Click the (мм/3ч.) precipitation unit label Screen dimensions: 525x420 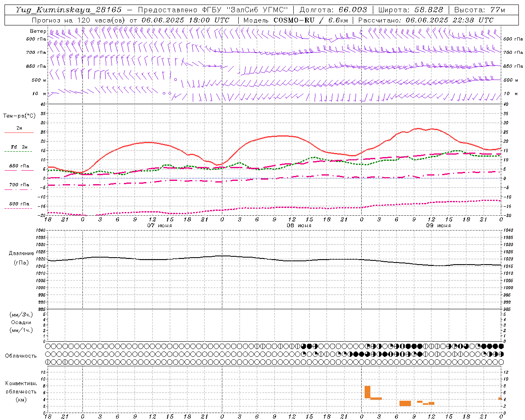coord(21,315)
